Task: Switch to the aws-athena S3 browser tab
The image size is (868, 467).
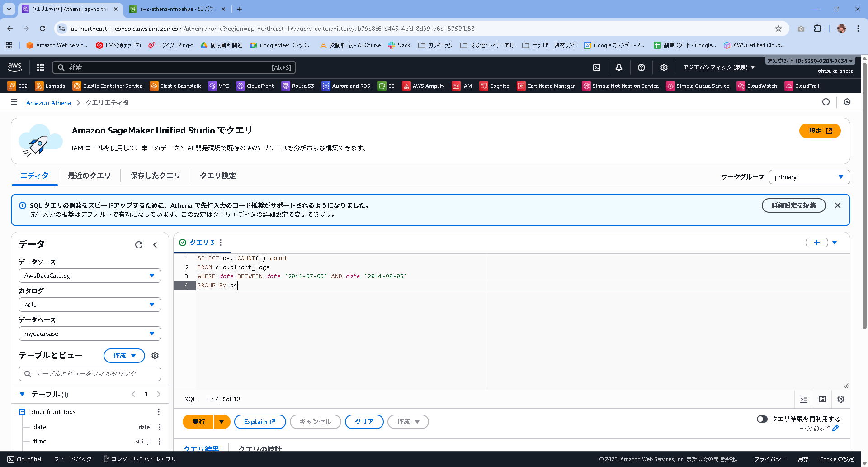Action: tap(176, 9)
